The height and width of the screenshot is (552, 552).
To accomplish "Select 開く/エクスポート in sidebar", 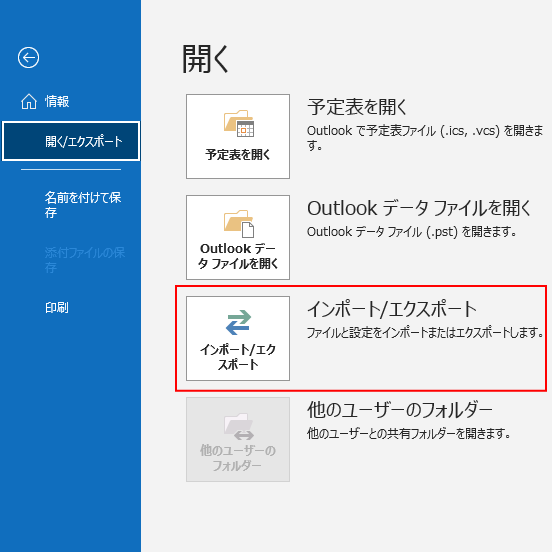I will pyautogui.click(x=71, y=141).
